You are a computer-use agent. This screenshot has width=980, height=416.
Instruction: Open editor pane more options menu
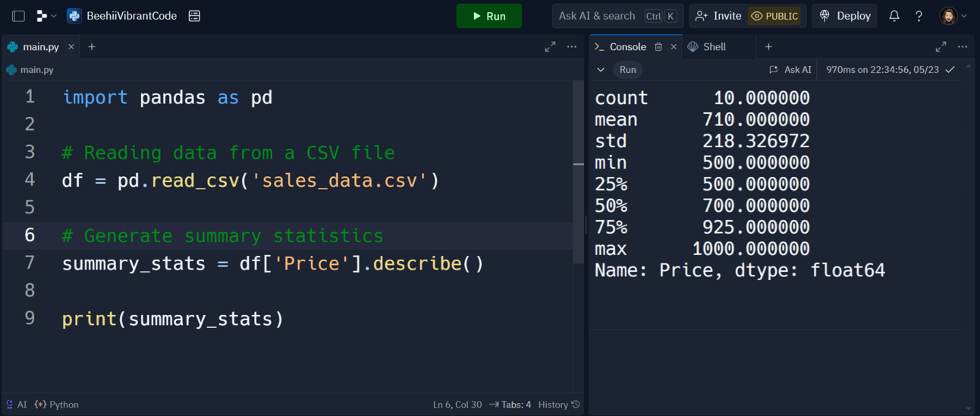572,46
